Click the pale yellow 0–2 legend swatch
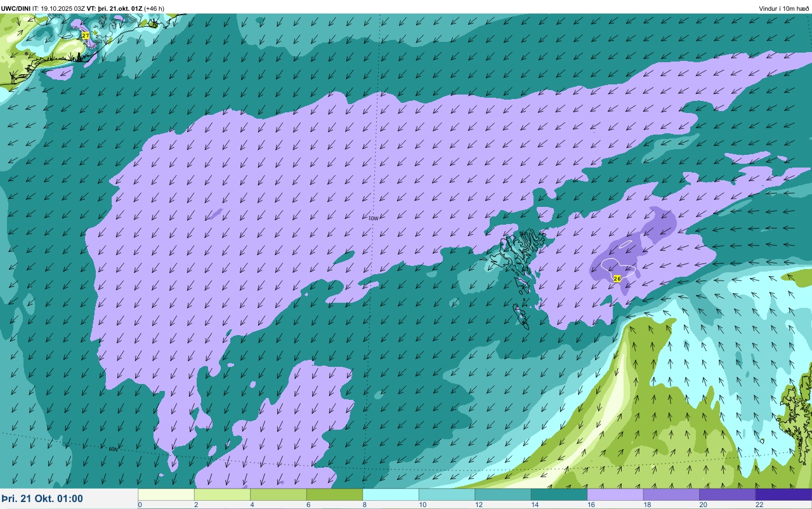 point(166,494)
